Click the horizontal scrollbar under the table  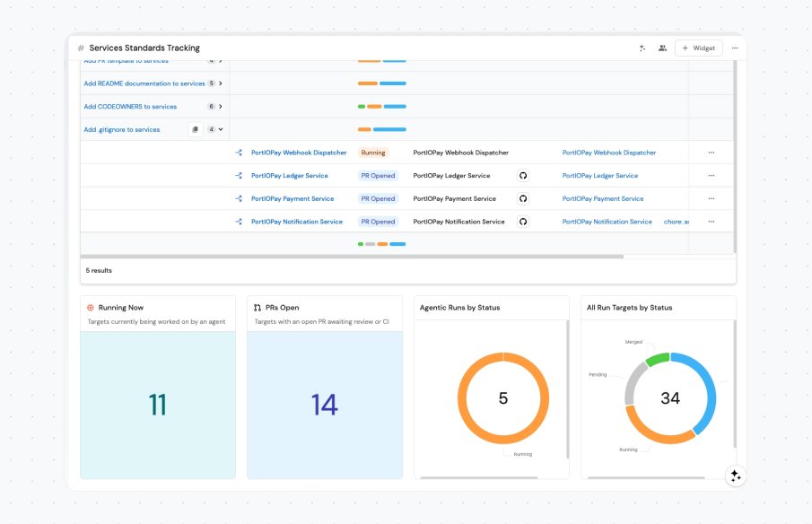tap(352, 257)
